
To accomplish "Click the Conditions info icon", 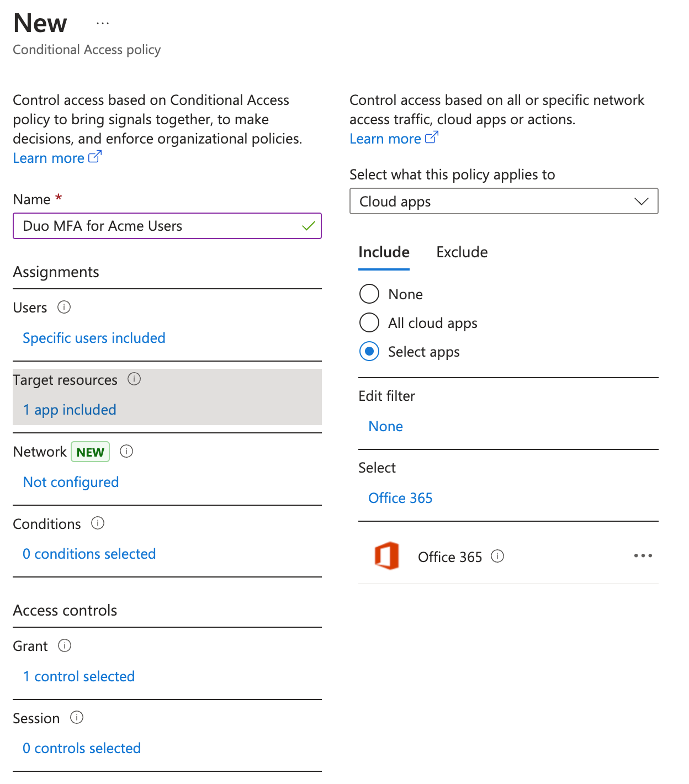I will tap(98, 523).
